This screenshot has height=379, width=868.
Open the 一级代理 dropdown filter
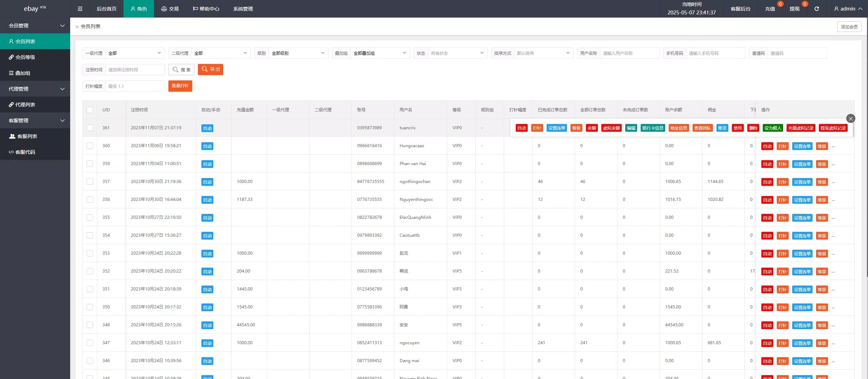[x=135, y=53]
